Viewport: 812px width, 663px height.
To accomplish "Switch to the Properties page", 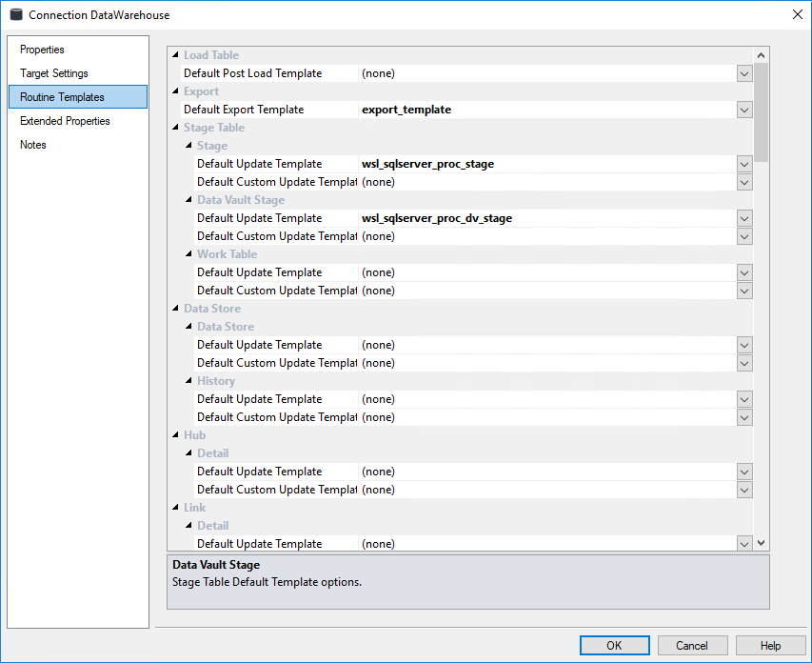I will pos(42,50).
